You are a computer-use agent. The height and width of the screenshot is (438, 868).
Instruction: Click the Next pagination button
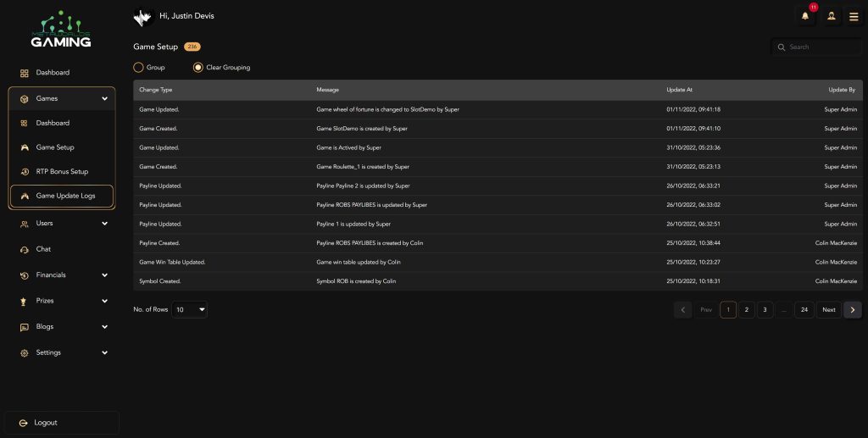pos(828,310)
